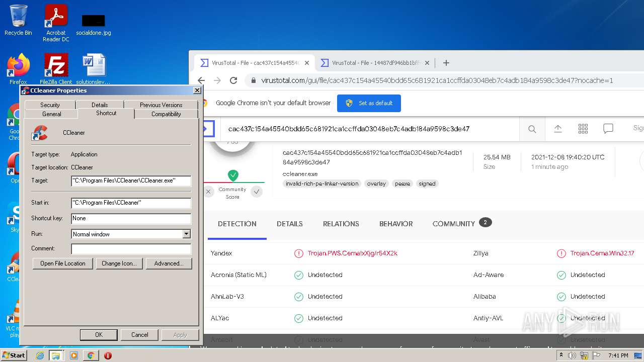Click the Comment field
The image size is (644, 362).
coord(131,249)
